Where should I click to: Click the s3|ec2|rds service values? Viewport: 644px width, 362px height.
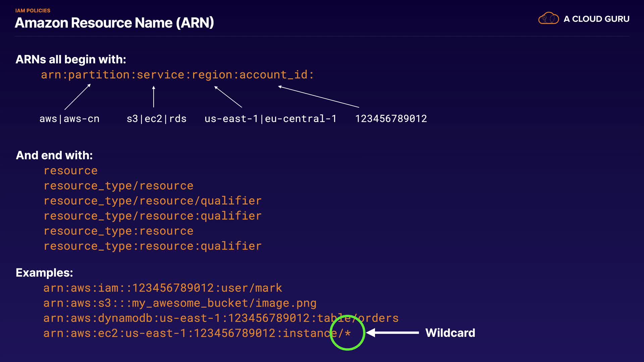[156, 119]
